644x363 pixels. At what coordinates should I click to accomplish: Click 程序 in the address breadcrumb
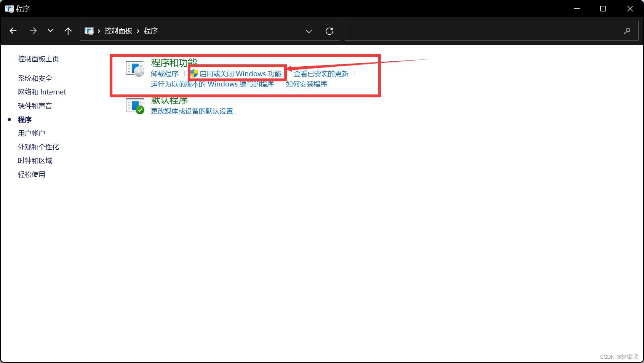pyautogui.click(x=151, y=31)
